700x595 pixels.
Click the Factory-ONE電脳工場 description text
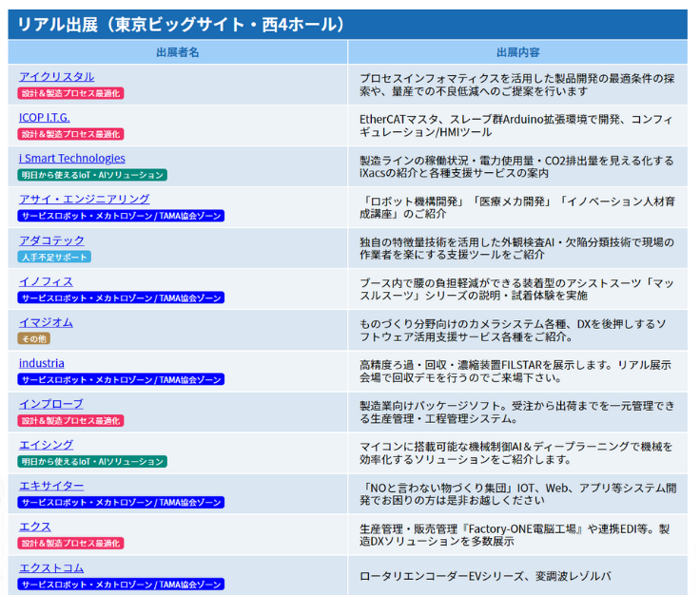(515, 535)
